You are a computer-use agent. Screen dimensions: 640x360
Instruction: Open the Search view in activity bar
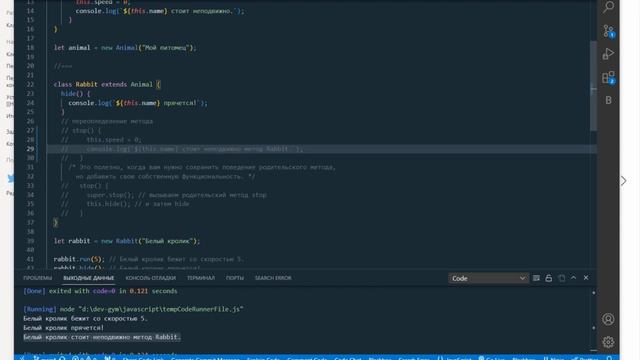tap(608, 7)
